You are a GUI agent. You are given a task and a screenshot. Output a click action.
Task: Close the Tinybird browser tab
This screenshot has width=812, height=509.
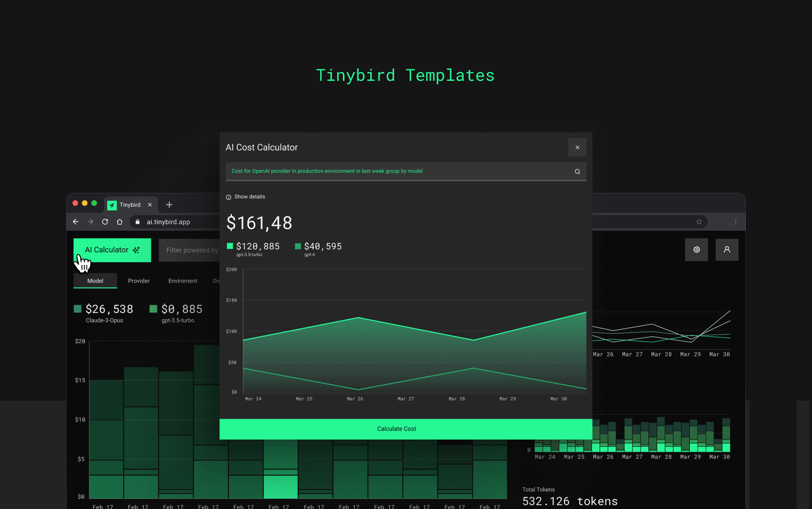[x=150, y=205]
